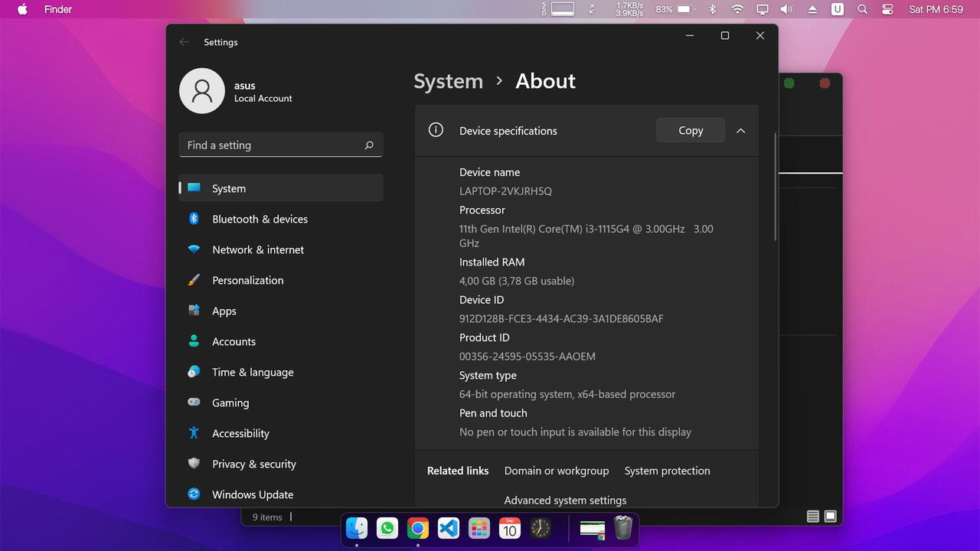Open Accounts settings
Image resolution: width=980 pixels, height=551 pixels.
pyautogui.click(x=281, y=341)
